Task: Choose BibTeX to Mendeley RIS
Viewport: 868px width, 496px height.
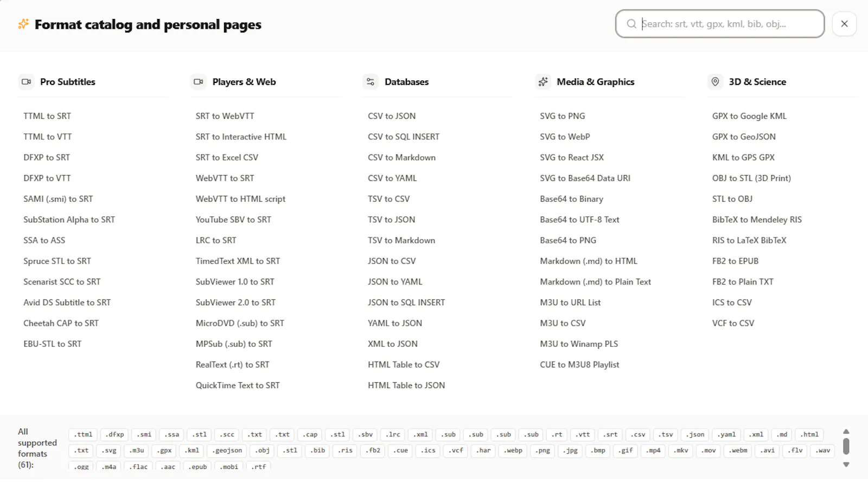Action: click(757, 220)
